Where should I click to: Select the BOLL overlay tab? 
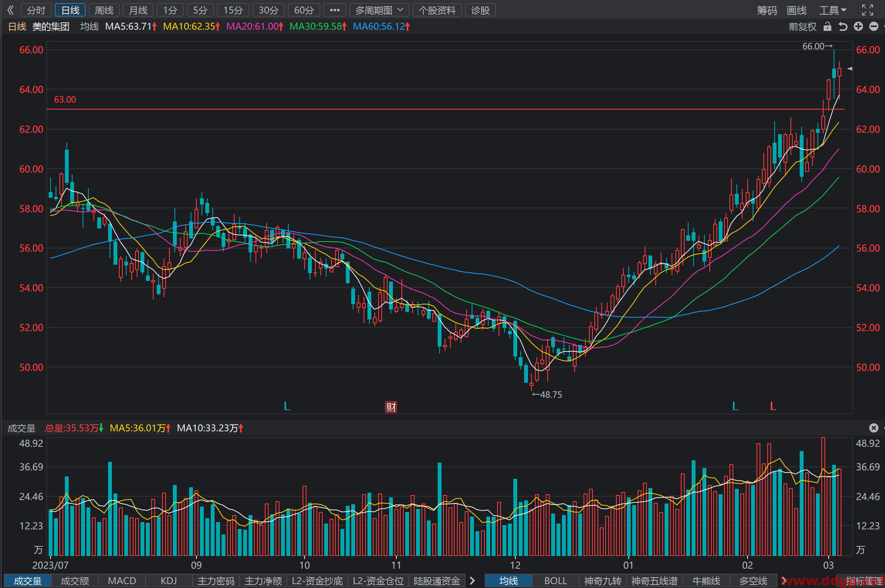(555, 581)
